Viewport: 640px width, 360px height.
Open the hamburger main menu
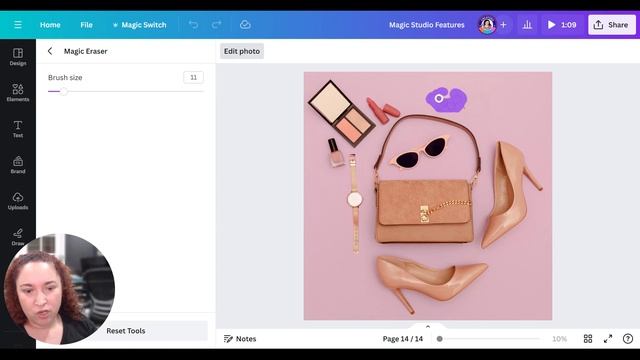18,25
